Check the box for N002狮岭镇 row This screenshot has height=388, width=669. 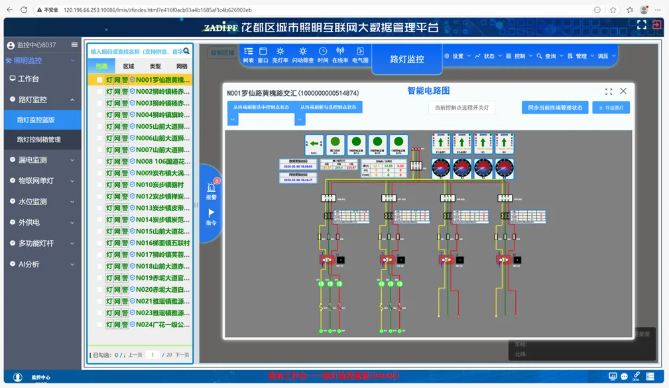point(99,91)
